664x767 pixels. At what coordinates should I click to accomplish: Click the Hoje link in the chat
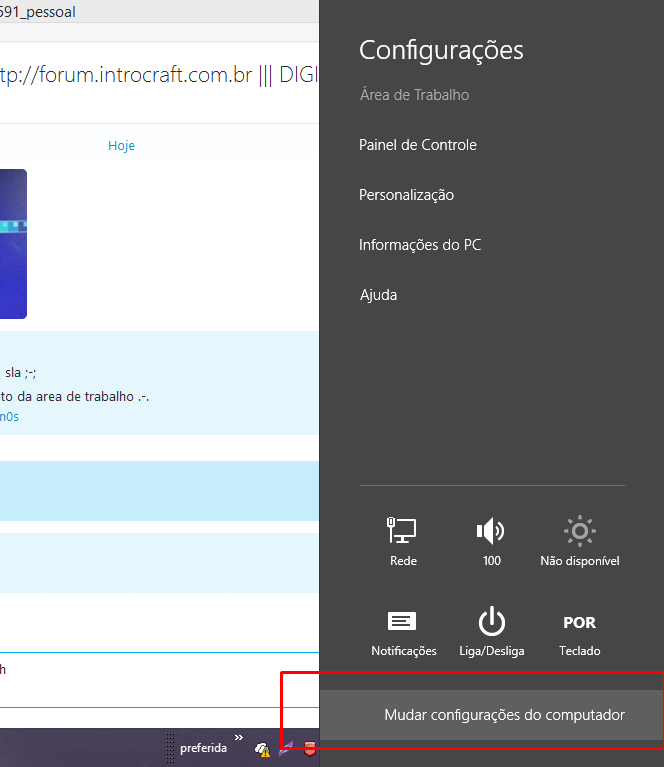[121, 145]
